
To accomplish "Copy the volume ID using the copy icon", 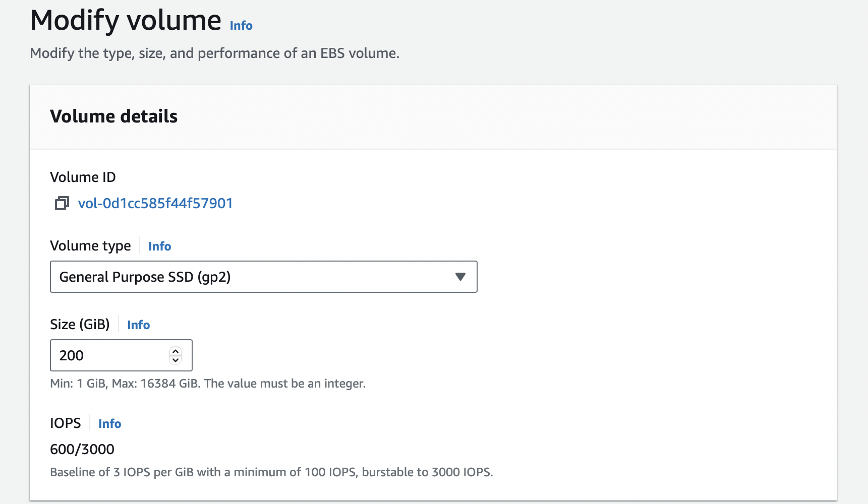I will point(62,204).
